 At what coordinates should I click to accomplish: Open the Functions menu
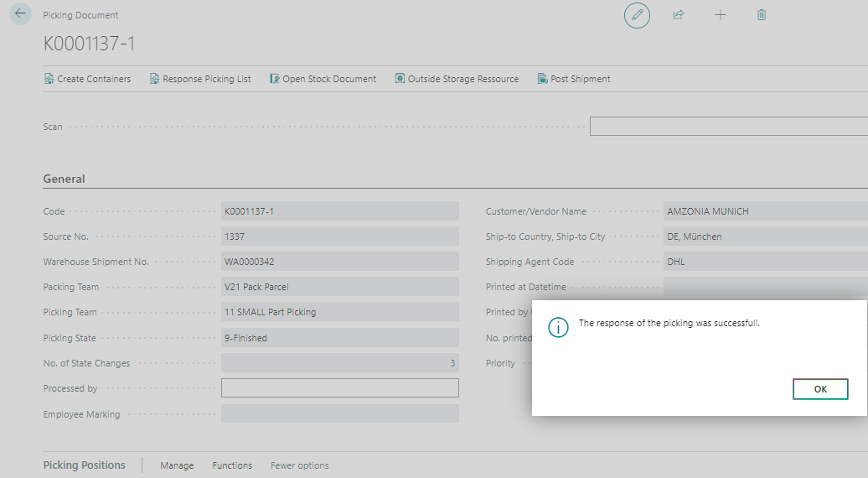[x=232, y=465]
